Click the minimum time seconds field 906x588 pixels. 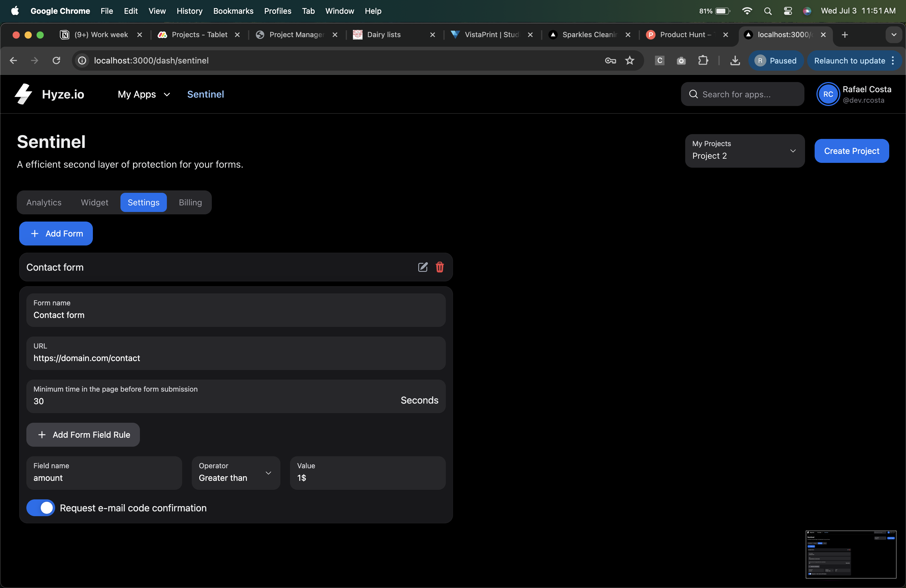pos(235,396)
